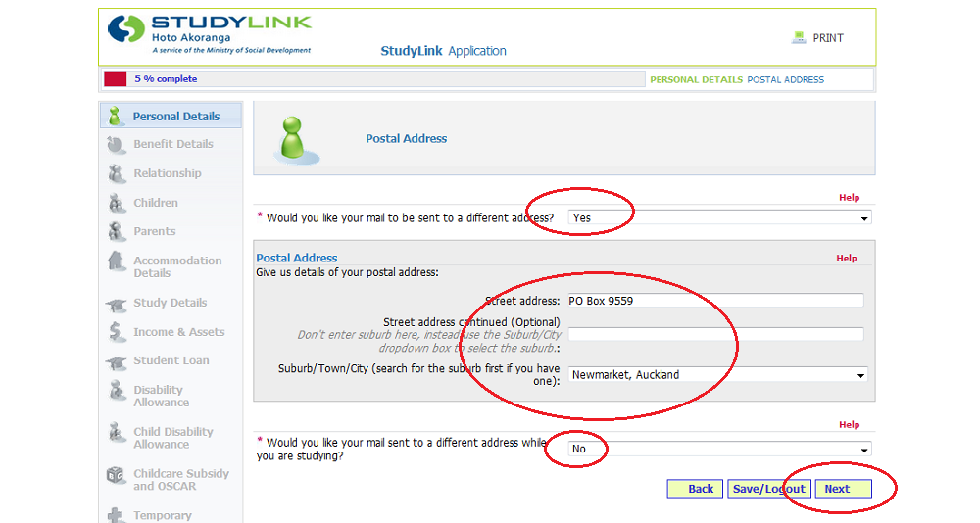The image size is (980, 523).
Task: Click the Street address input field
Action: click(715, 301)
